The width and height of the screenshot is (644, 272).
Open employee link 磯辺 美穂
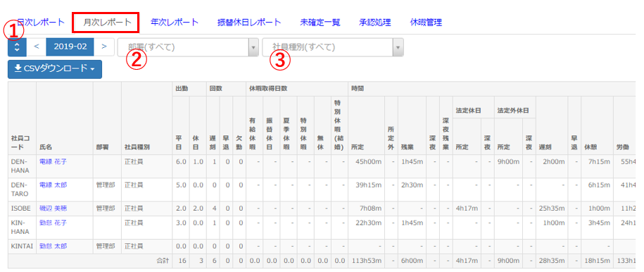53,209
